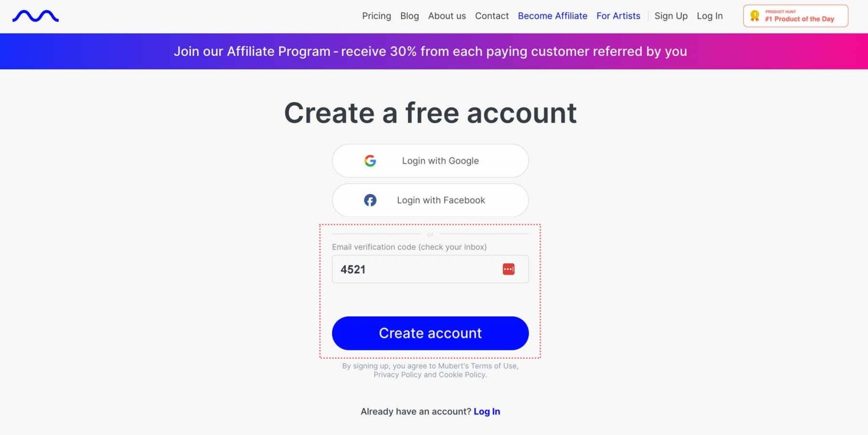Click the Mubert wave logo
The image size is (868, 435).
point(36,16)
